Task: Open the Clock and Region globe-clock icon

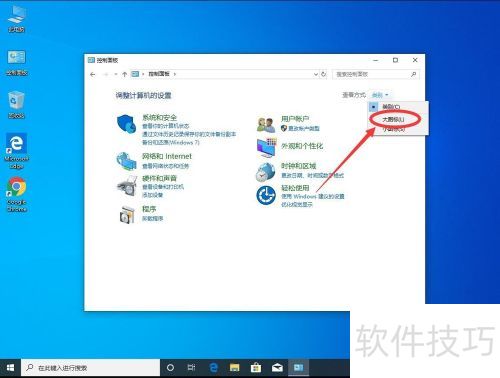Action: [x=265, y=171]
